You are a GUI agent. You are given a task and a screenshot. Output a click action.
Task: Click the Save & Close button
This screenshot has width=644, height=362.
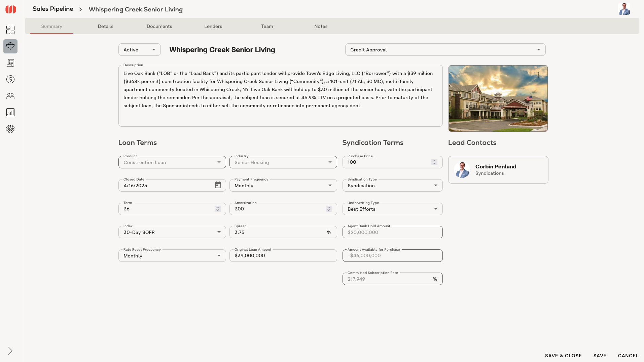pyautogui.click(x=563, y=356)
